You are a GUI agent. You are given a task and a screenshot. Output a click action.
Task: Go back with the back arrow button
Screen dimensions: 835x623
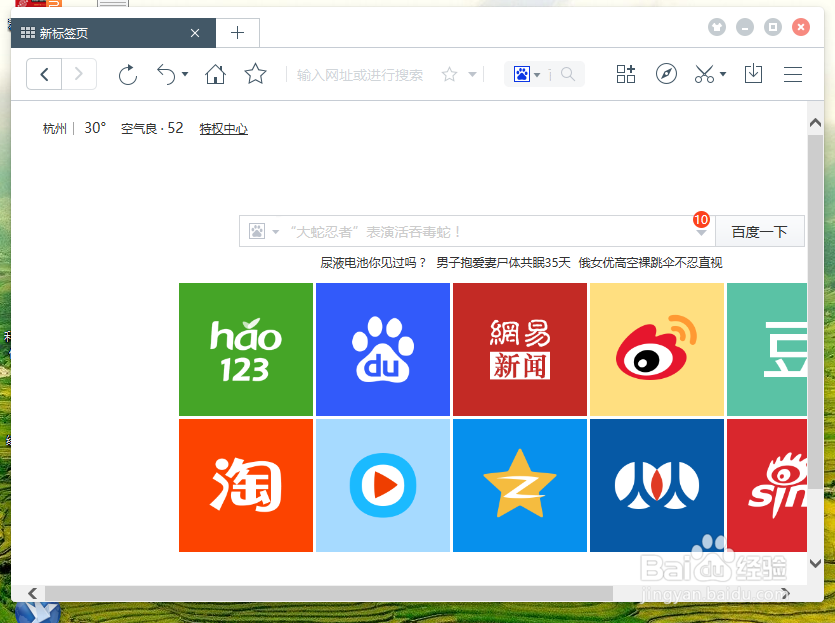click(x=44, y=74)
